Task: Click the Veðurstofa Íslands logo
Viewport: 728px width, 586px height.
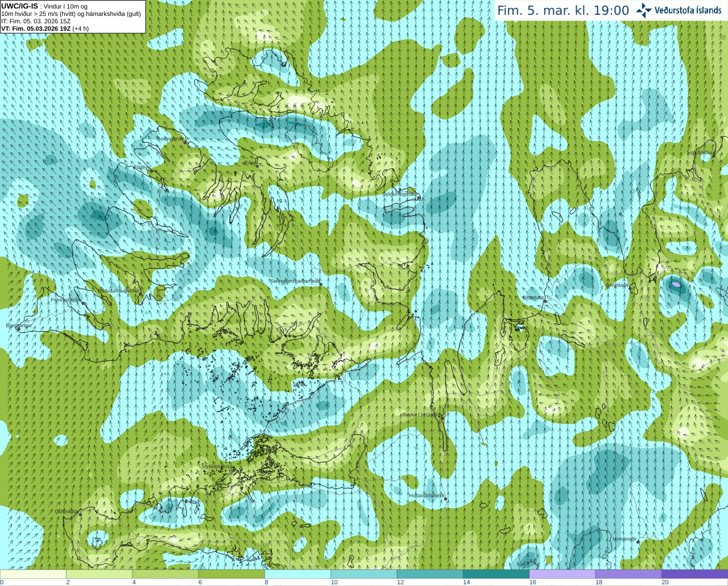Action: pyautogui.click(x=679, y=10)
